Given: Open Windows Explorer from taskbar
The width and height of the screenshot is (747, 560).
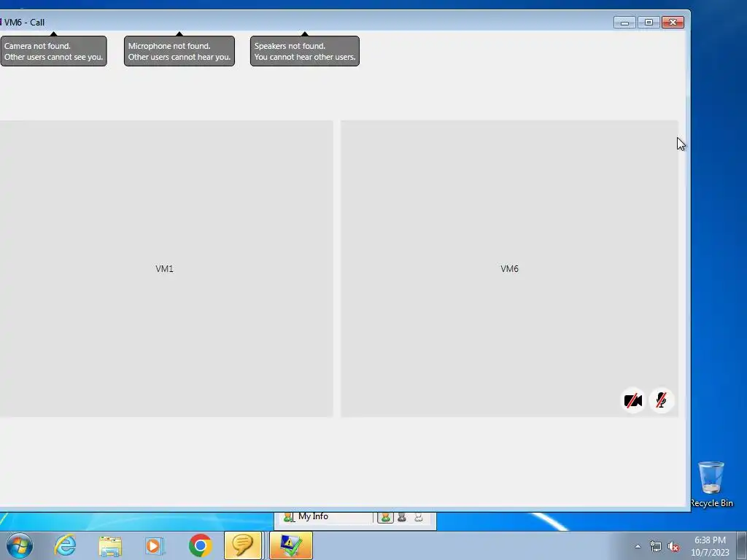Looking at the screenshot, I should [111, 545].
